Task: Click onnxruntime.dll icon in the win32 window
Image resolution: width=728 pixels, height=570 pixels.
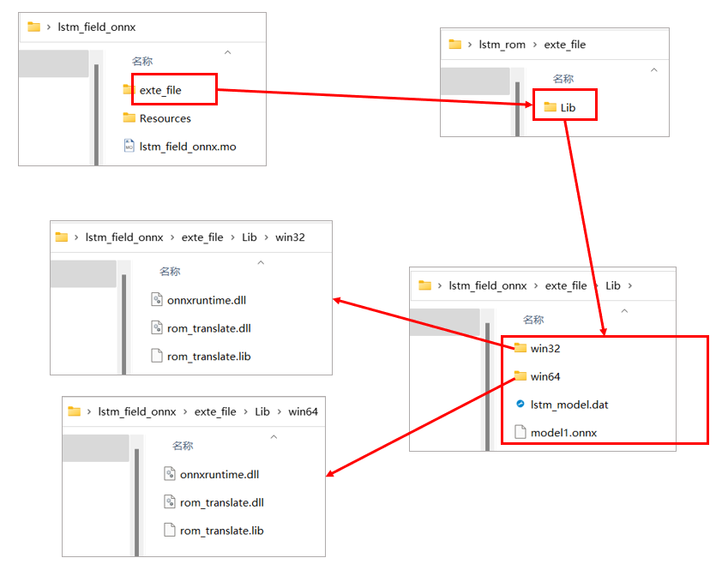Action: point(156,300)
